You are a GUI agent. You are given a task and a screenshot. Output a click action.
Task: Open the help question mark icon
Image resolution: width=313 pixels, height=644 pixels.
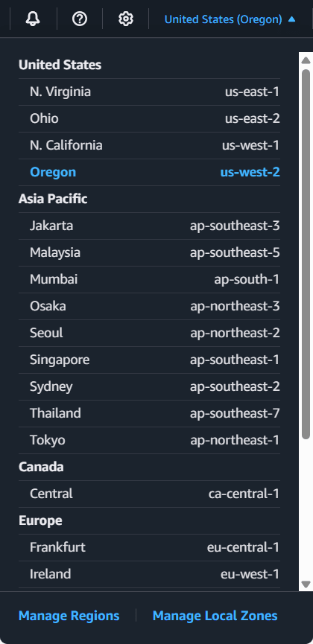(80, 19)
